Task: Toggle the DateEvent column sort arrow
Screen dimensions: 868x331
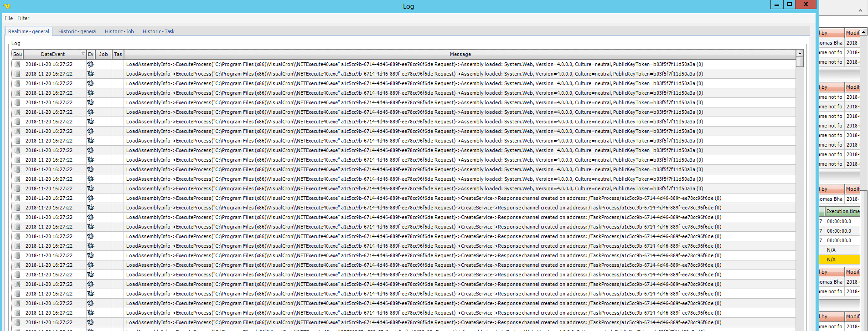Action: [83, 54]
